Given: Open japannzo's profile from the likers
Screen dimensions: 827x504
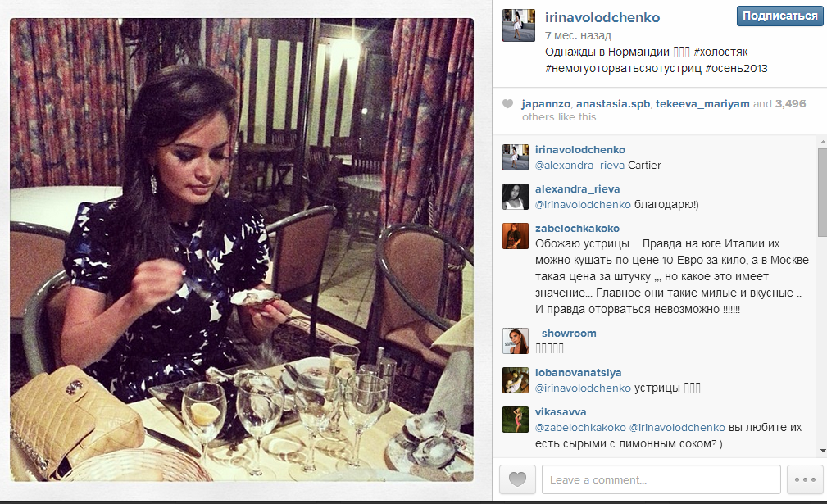Looking at the screenshot, I should coord(546,104).
